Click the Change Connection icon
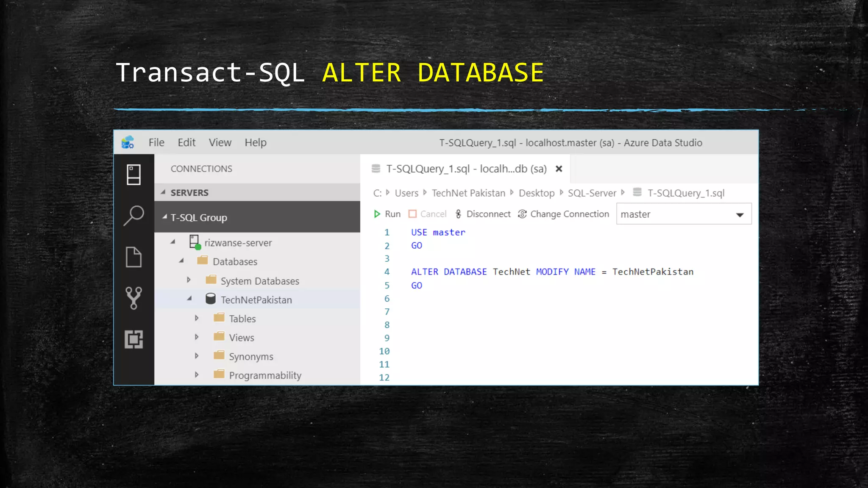868x488 pixels. pos(522,214)
